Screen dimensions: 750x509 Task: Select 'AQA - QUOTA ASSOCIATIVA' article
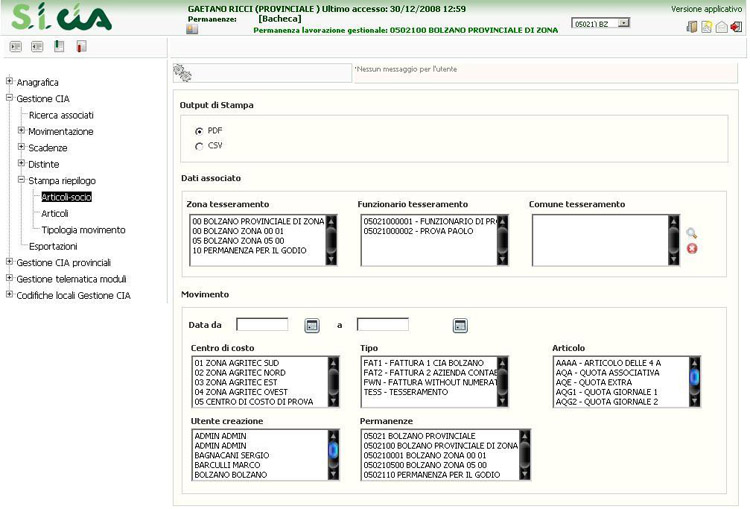607,373
